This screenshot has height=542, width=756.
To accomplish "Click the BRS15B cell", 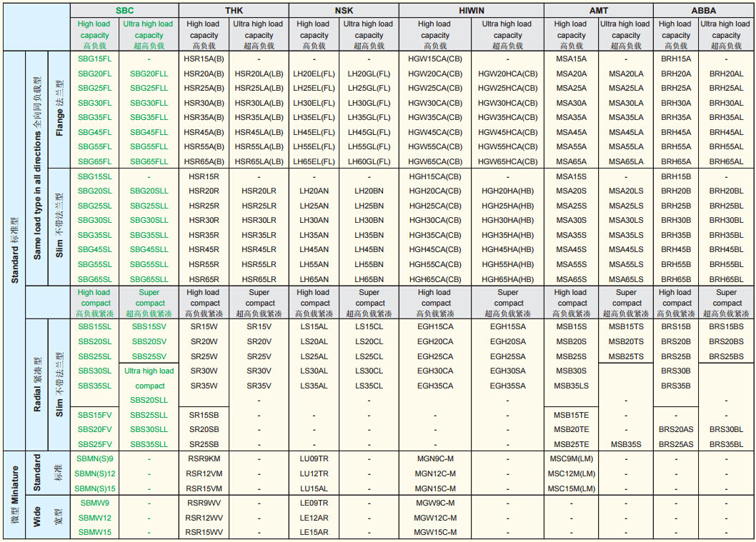I will (676, 326).
